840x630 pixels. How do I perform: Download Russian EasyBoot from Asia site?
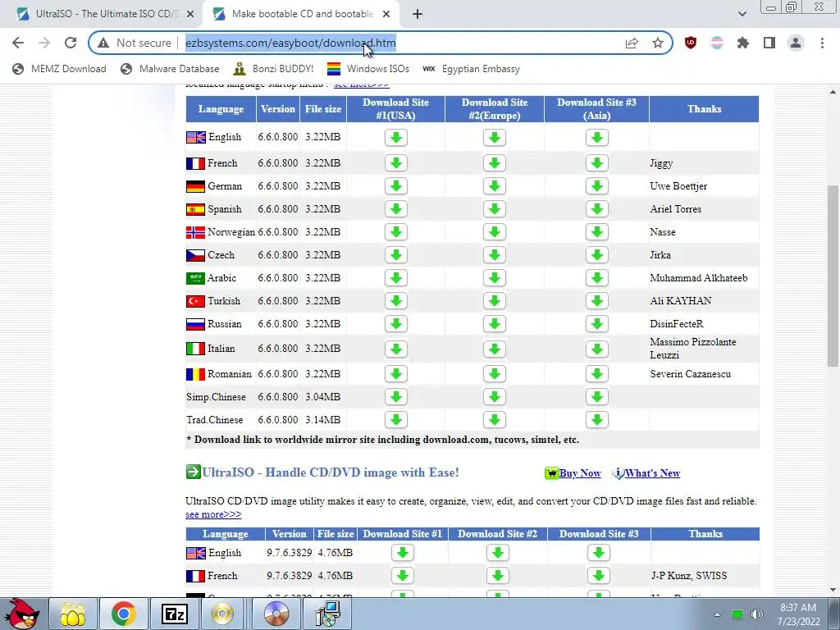click(x=597, y=324)
